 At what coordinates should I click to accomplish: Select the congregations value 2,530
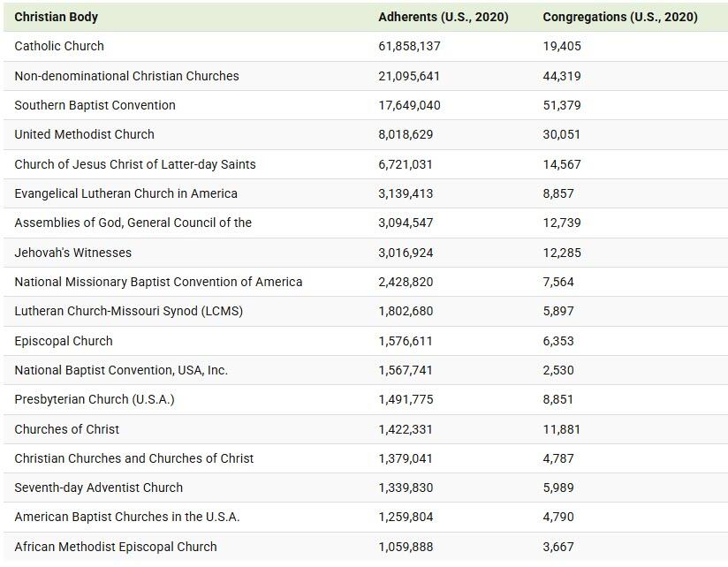558,370
